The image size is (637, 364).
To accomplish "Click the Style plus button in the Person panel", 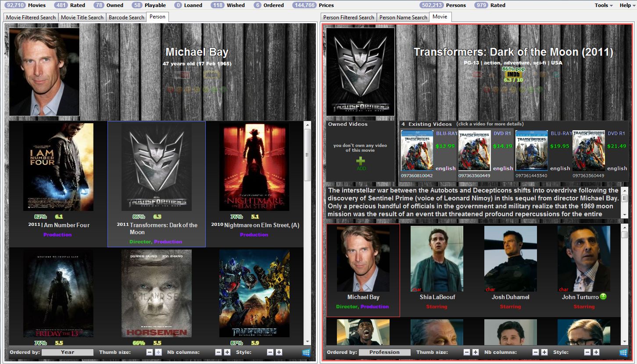I will pos(279,352).
